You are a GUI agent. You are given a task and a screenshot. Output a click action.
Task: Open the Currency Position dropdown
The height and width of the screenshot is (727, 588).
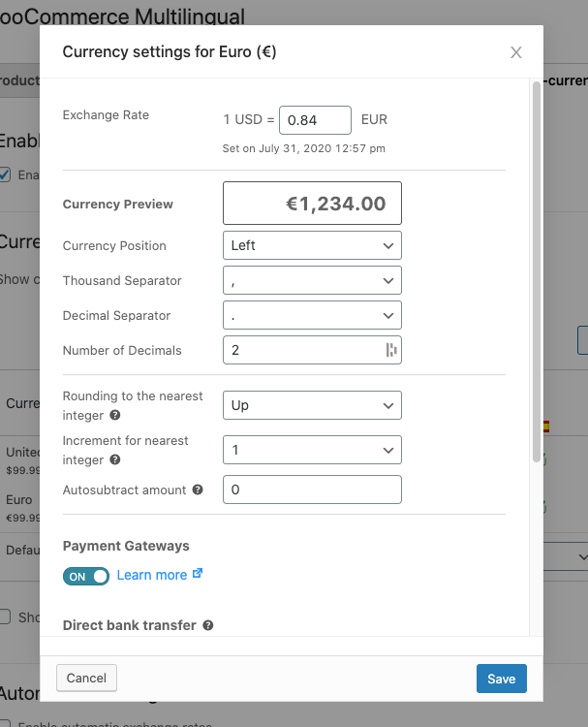312,245
